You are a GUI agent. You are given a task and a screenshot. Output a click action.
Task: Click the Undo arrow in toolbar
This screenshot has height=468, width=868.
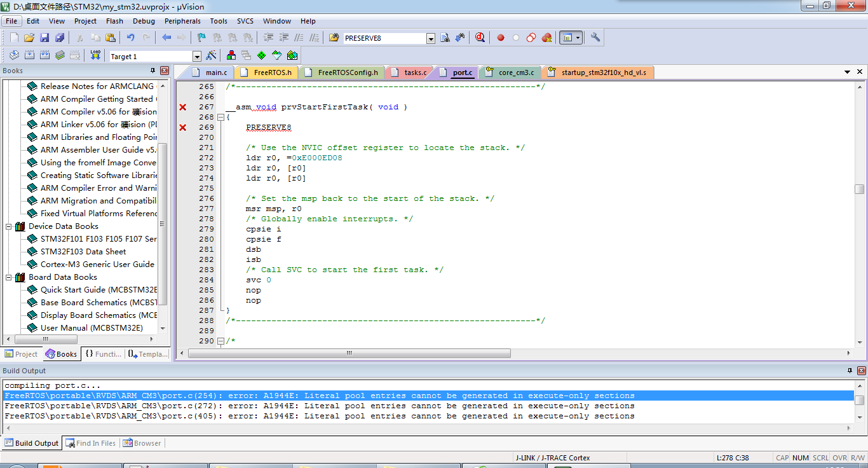130,38
